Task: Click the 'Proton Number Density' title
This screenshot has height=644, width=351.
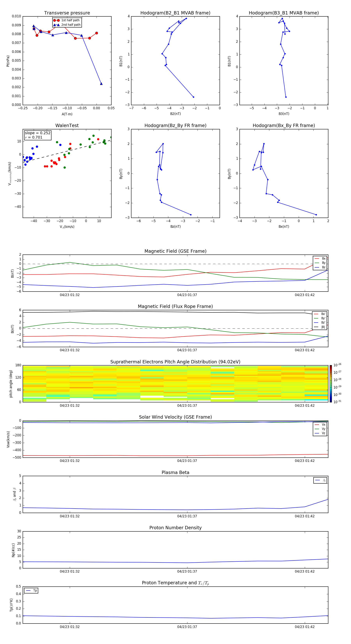Action: click(x=175, y=528)
